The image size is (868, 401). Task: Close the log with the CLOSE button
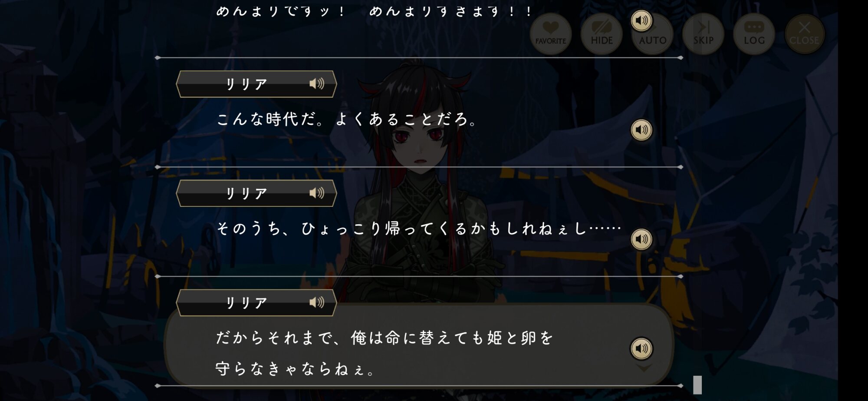pos(804,34)
